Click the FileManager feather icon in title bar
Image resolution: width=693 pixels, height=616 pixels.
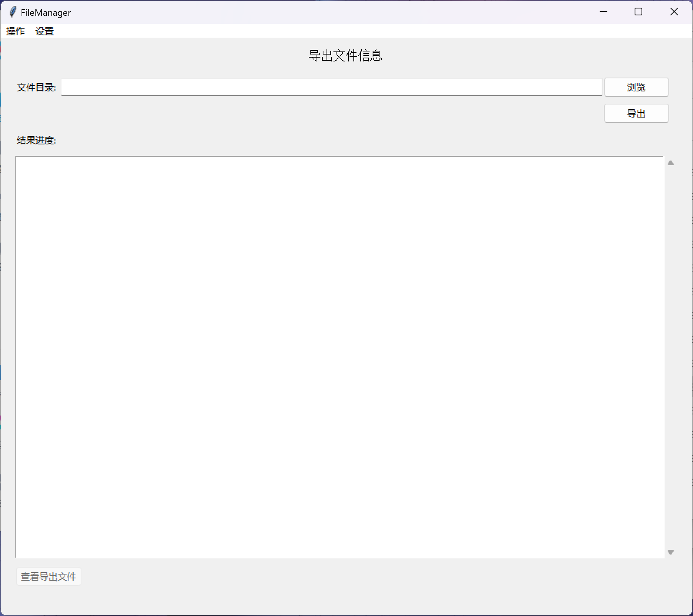[12, 12]
